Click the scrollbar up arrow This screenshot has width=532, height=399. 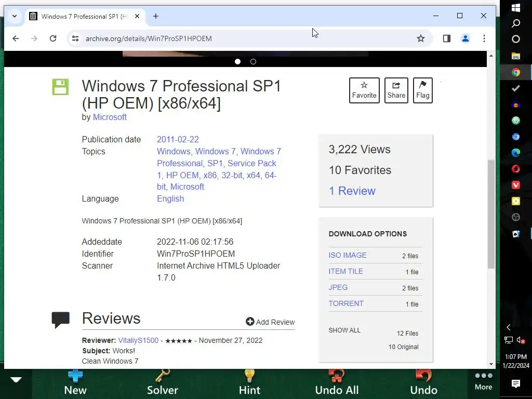491,55
